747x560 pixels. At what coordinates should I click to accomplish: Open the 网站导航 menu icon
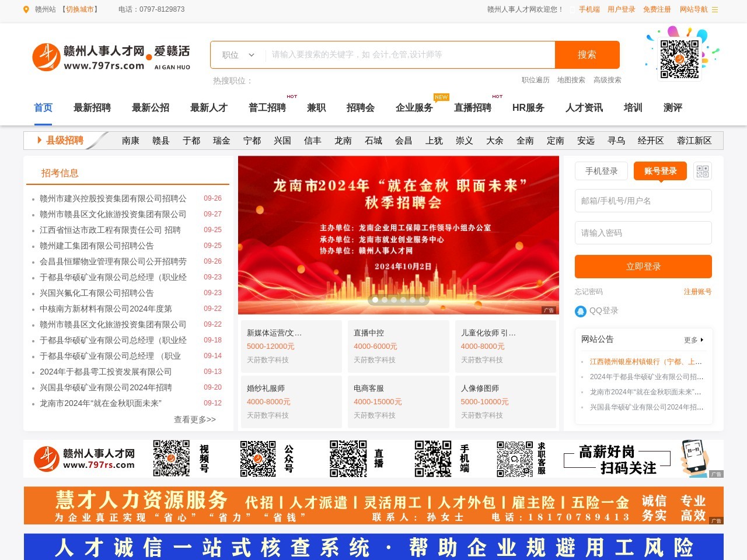pyautogui.click(x=715, y=9)
